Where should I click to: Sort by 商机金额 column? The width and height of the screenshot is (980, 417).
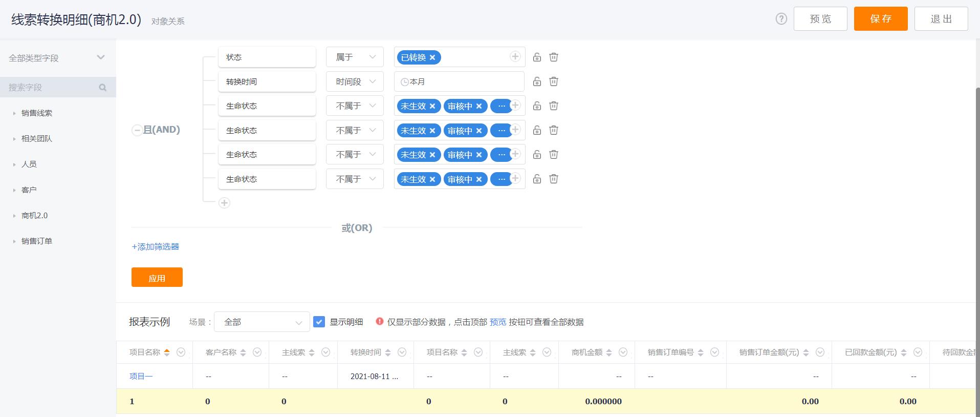(x=609, y=352)
